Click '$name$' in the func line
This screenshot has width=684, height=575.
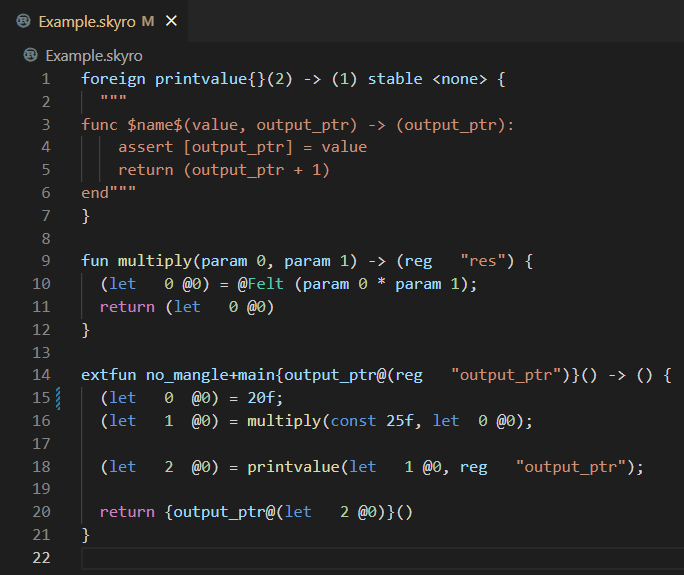click(x=155, y=125)
